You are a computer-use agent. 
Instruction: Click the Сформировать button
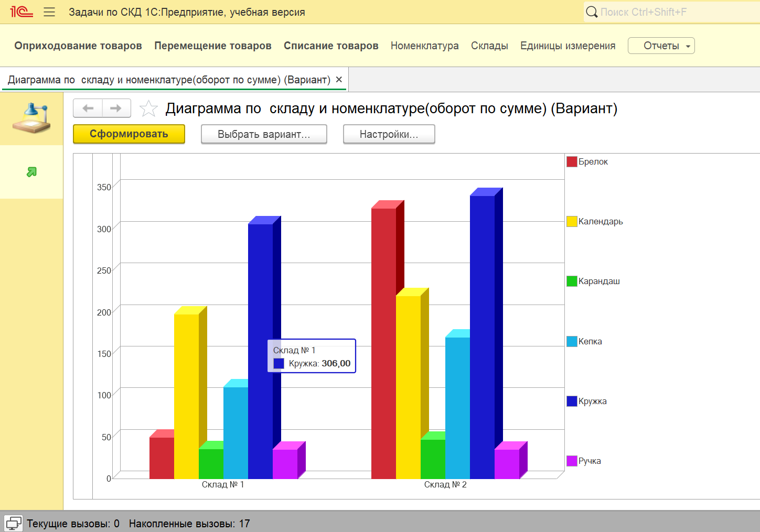pos(129,134)
